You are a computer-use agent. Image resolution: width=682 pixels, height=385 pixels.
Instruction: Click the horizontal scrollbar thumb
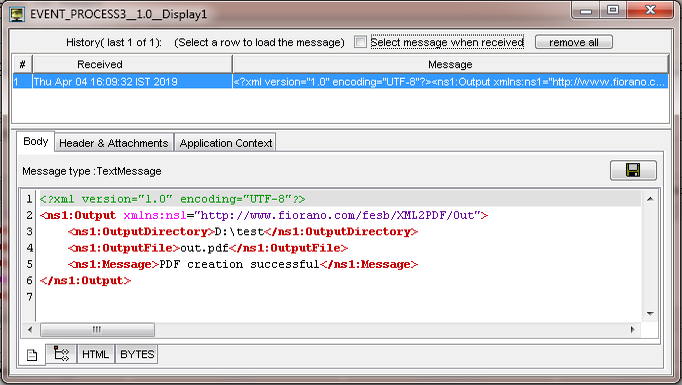click(x=97, y=329)
